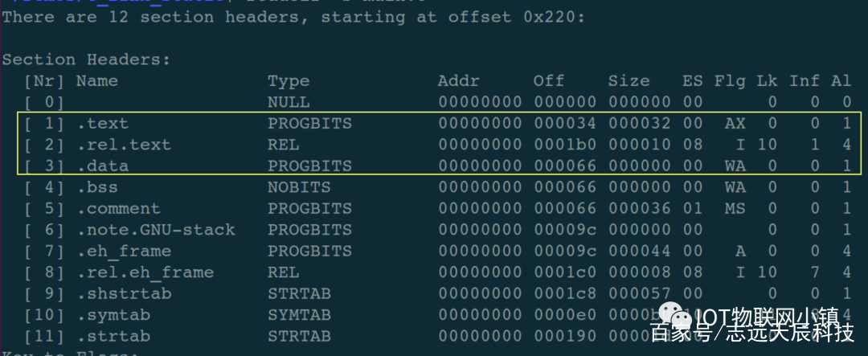Select the .rel.eh_frame section name
The image size is (868, 356).
[x=145, y=272]
